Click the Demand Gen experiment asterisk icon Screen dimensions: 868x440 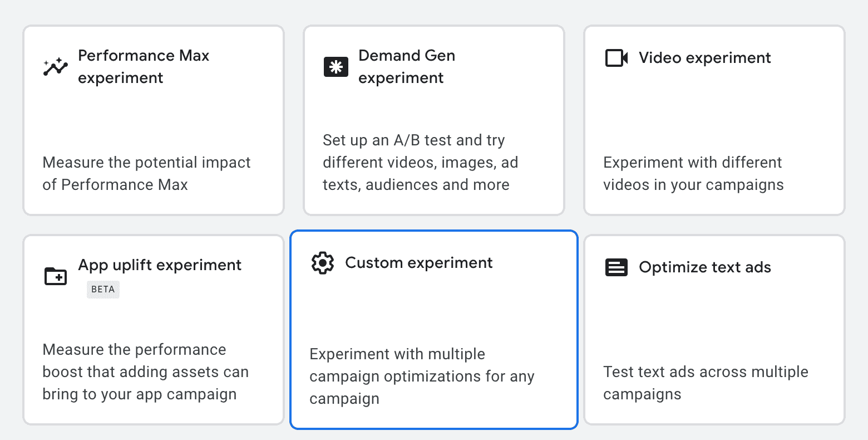click(336, 67)
